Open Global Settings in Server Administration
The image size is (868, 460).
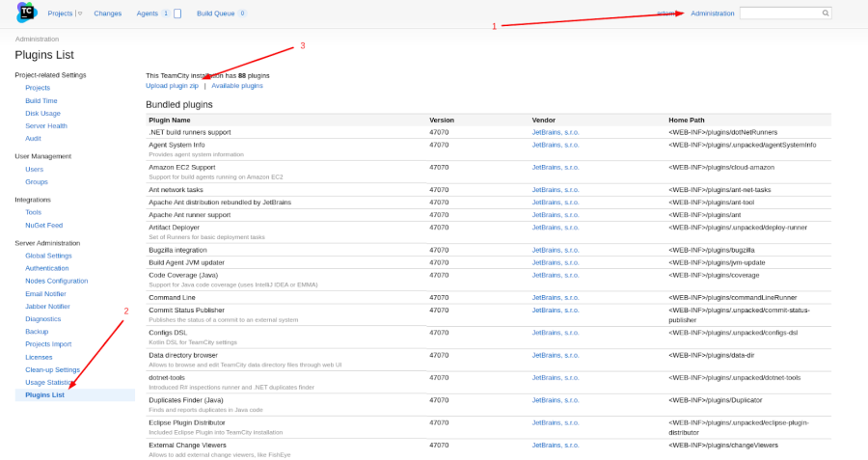pyautogui.click(x=48, y=256)
